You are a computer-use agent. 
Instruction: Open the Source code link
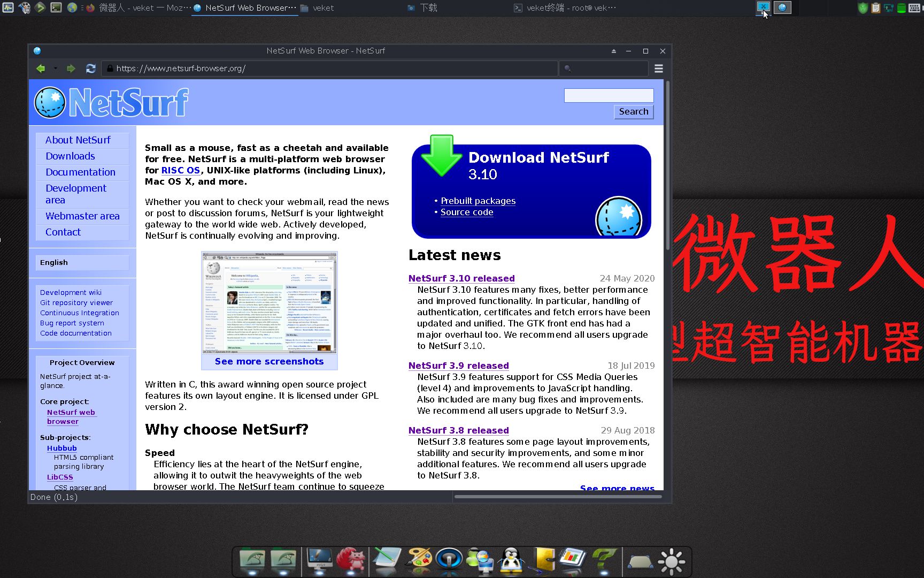pyautogui.click(x=467, y=212)
